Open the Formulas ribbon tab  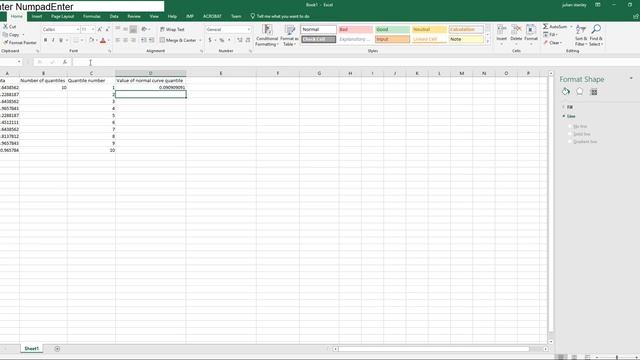pyautogui.click(x=92, y=16)
